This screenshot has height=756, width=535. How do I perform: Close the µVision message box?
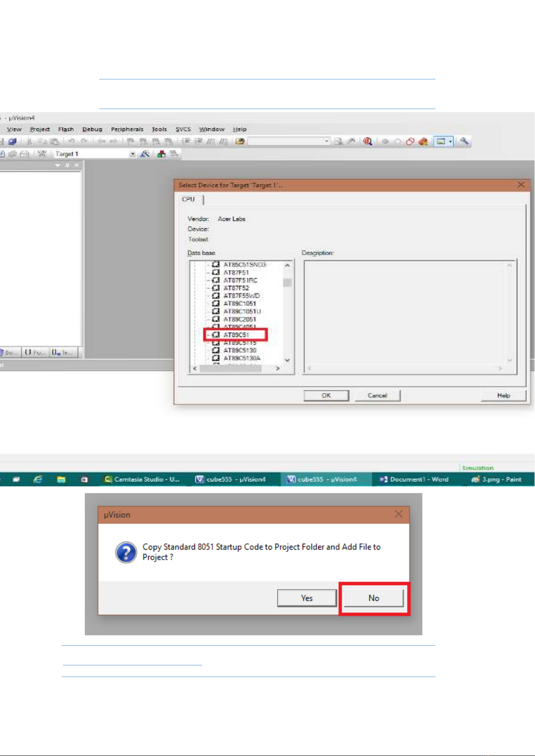pyautogui.click(x=399, y=514)
